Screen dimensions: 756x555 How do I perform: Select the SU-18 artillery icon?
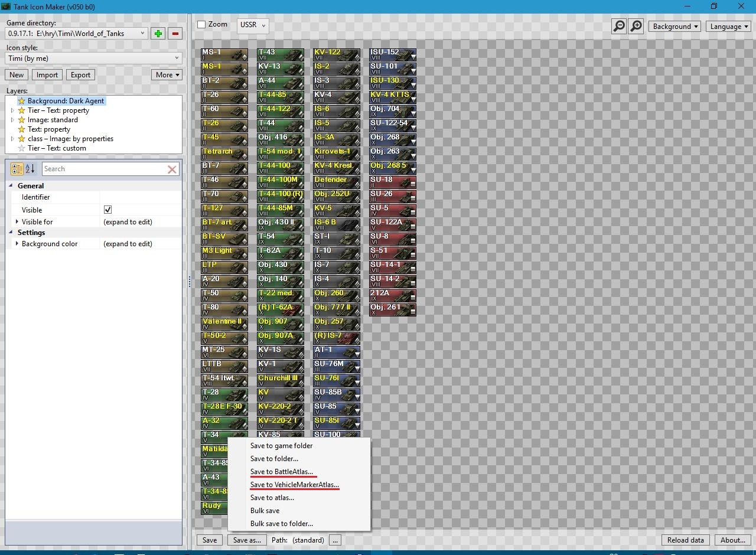click(x=393, y=182)
